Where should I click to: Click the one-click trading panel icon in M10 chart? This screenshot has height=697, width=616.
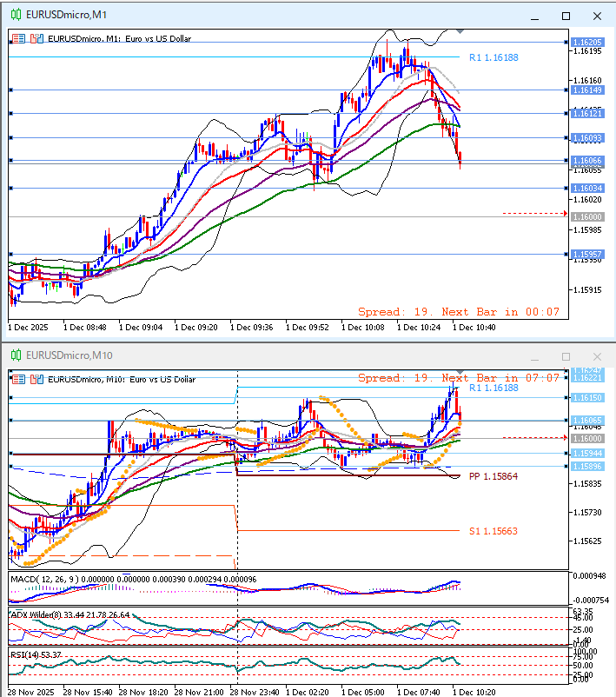pyautogui.click(x=18, y=379)
